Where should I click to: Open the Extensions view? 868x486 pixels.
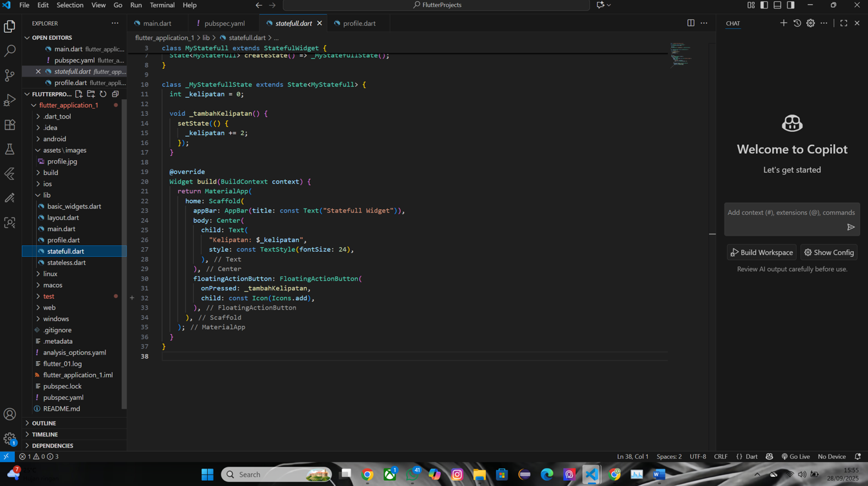tap(10, 125)
